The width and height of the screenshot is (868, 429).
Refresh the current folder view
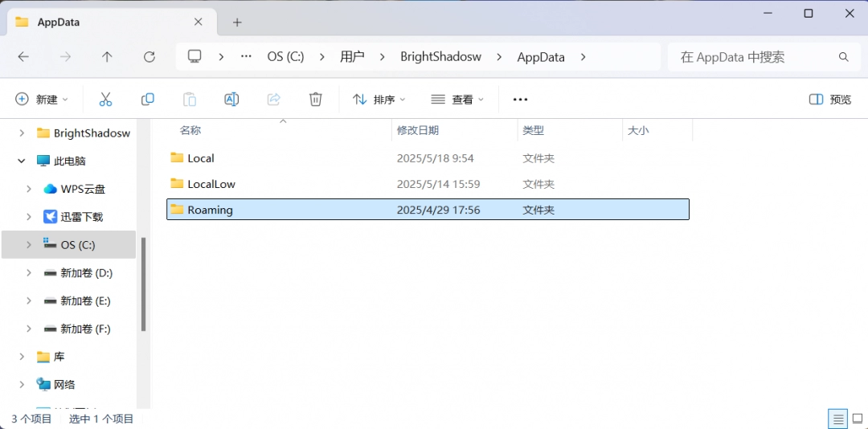click(149, 56)
